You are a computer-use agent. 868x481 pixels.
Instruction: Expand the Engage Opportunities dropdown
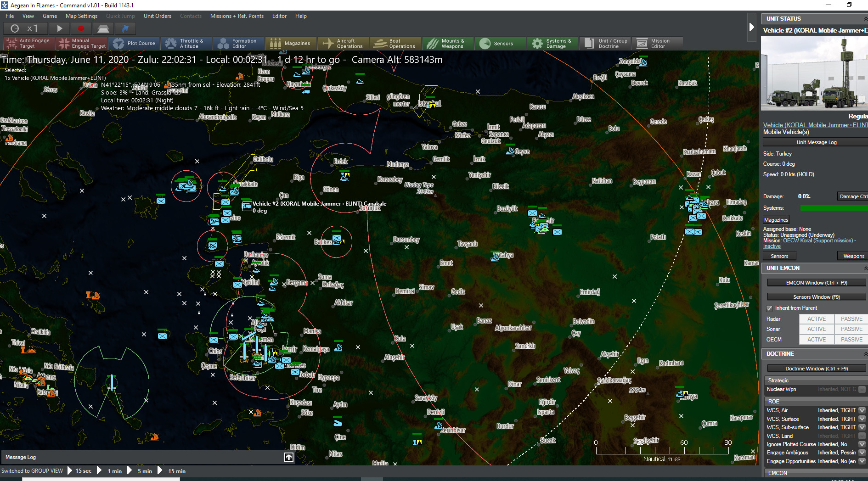pos(862,461)
